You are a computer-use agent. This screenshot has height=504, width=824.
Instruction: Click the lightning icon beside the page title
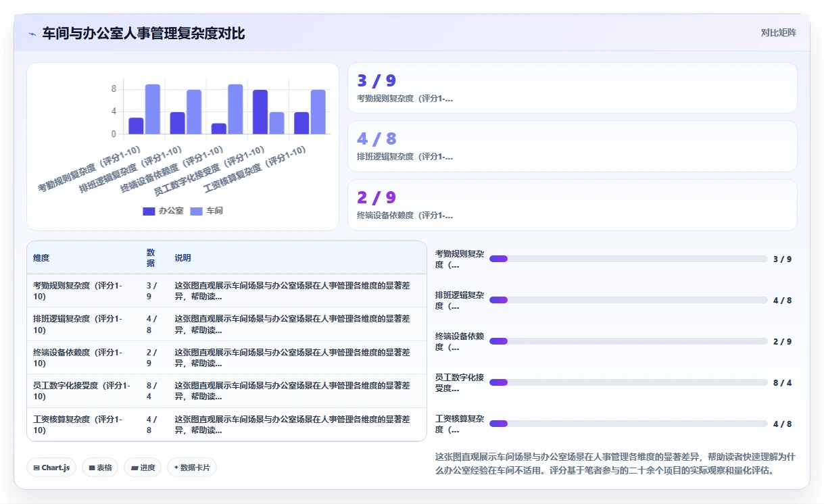(x=32, y=34)
